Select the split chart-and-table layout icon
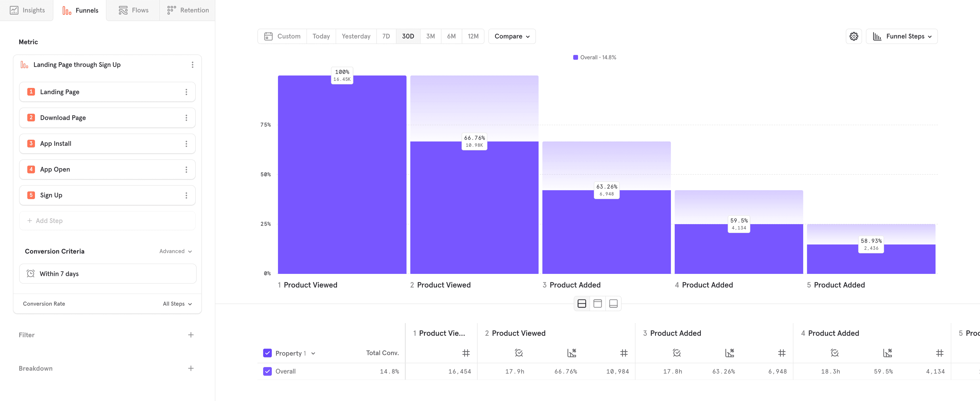The width and height of the screenshot is (980, 401). (581, 303)
